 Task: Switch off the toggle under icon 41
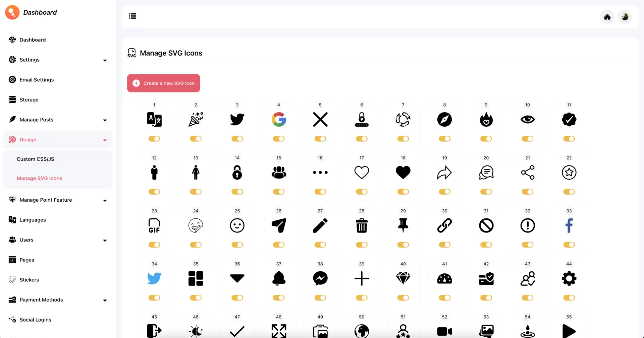(445, 297)
